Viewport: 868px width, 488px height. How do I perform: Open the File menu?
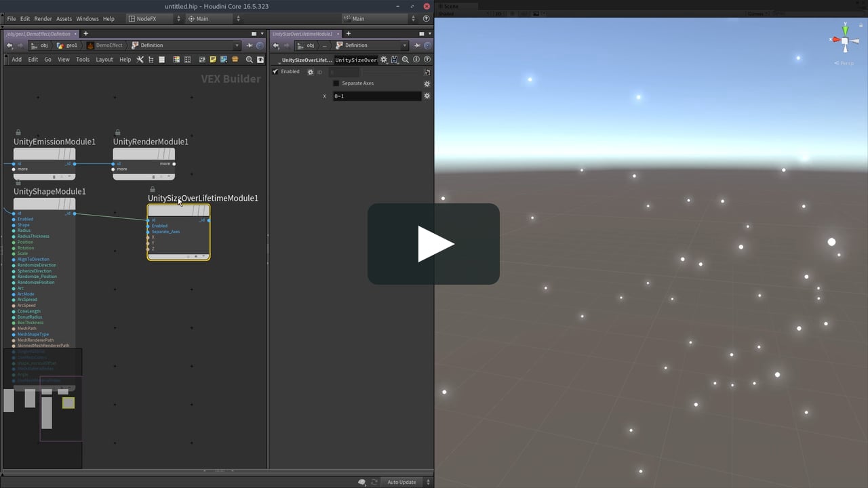tap(11, 19)
